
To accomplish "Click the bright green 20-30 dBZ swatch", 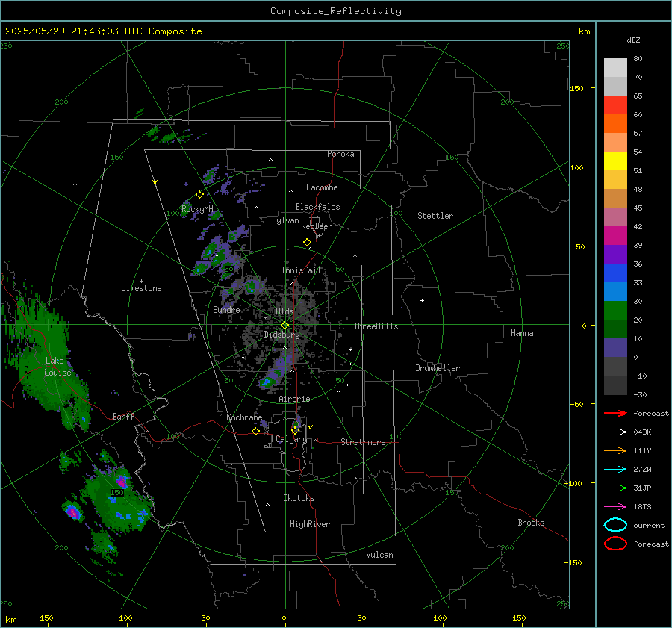I will point(615,310).
